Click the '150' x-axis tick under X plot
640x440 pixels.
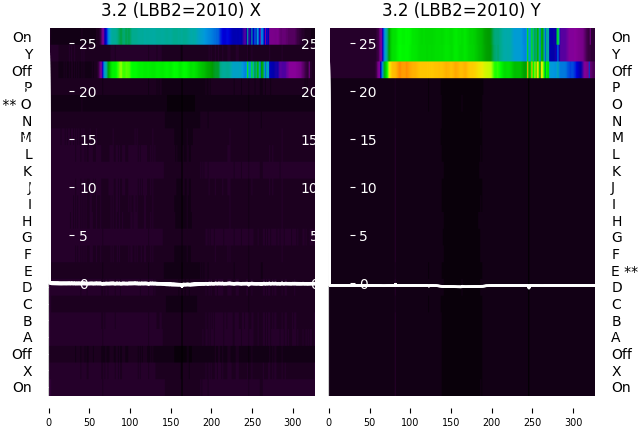pos(171,422)
